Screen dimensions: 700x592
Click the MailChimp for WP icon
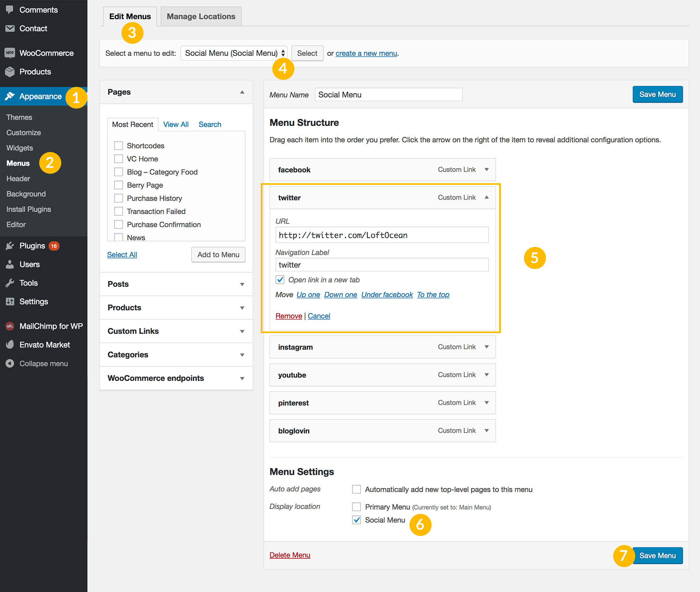coord(10,326)
